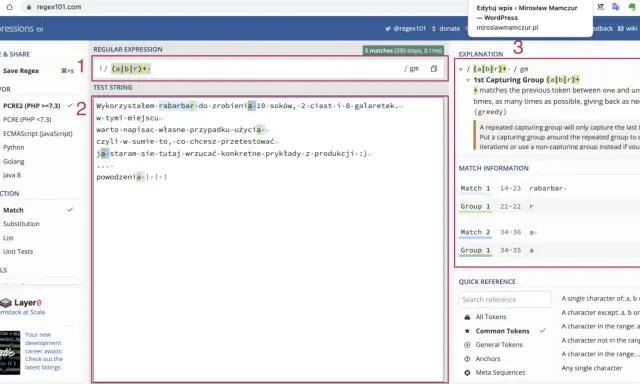
Task: Click the star icon beside Common Tokens
Action: pyautogui.click(x=467, y=331)
